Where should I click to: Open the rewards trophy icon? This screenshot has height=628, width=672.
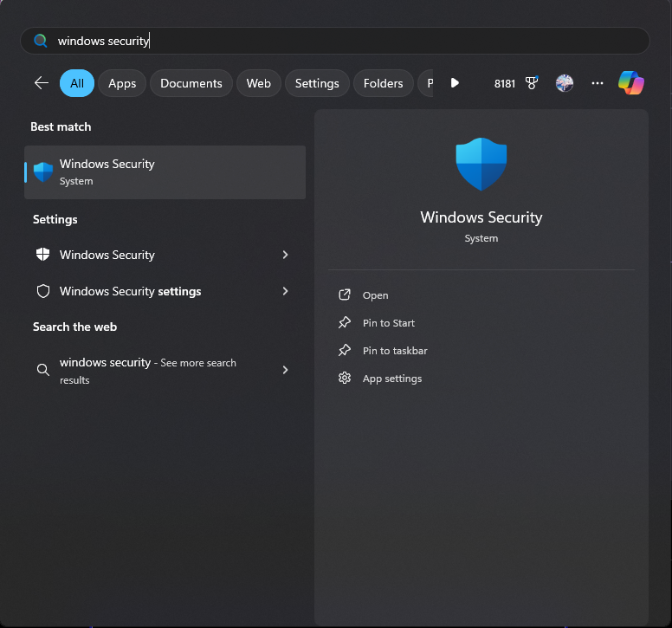[x=533, y=83]
